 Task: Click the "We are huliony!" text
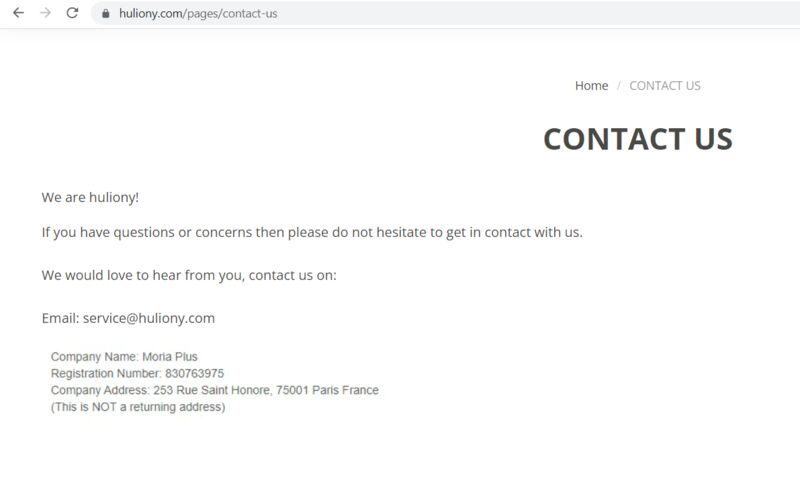click(90, 197)
